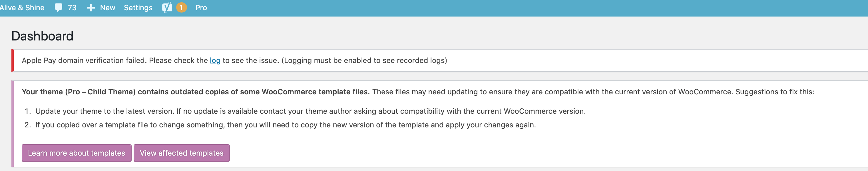Open the New content menu
Viewport: 868px width, 171px height.
coord(107,8)
